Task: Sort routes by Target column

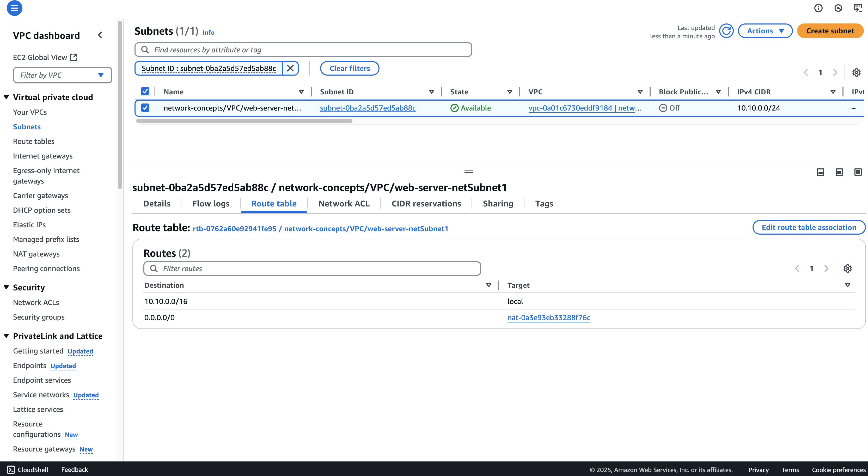Action: 848,285
